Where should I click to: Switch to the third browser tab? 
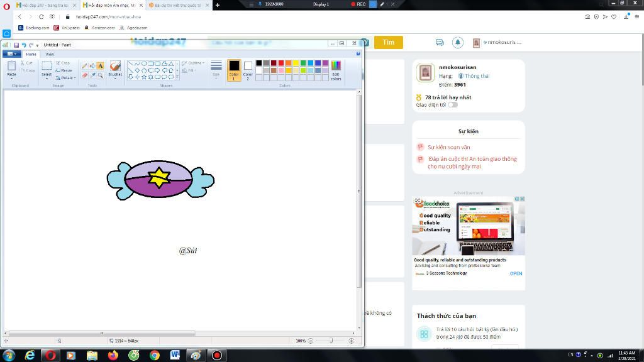point(178,5)
